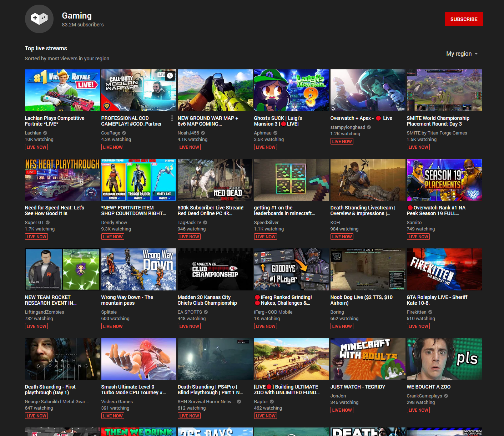Open the three-dot menu for PROFESSIONAL COD GAMEPLAY
This screenshot has width=504, height=436.
click(x=172, y=118)
